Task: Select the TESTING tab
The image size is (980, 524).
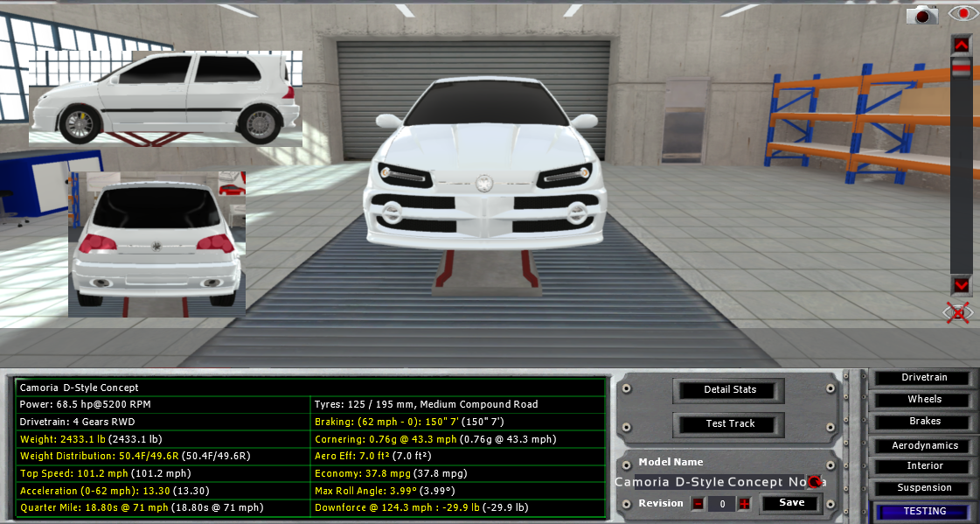Action: 924,511
